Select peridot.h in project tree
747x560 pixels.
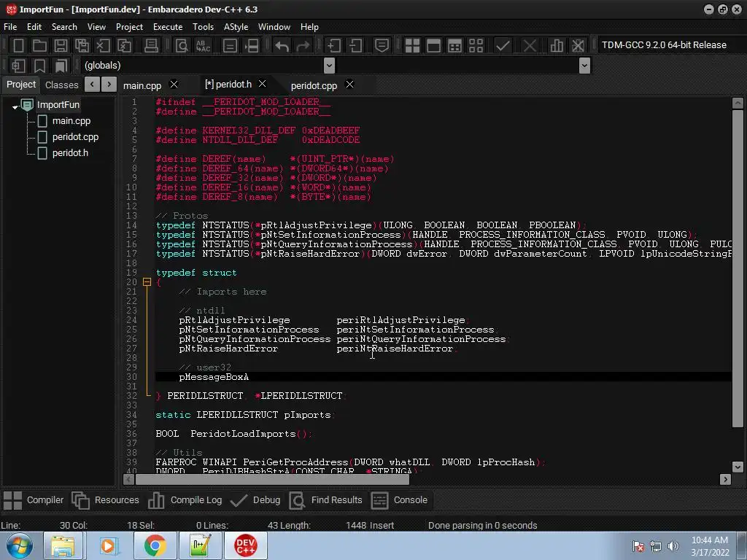coord(70,153)
